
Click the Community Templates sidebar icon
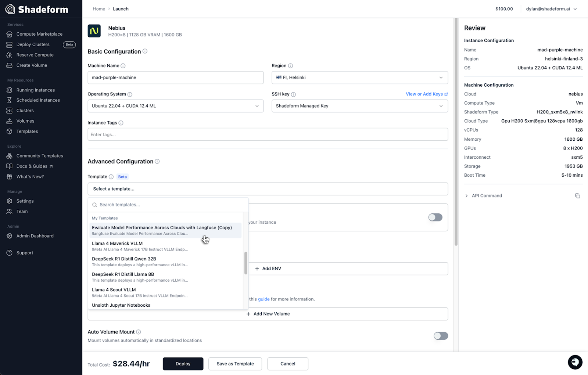tap(10, 156)
